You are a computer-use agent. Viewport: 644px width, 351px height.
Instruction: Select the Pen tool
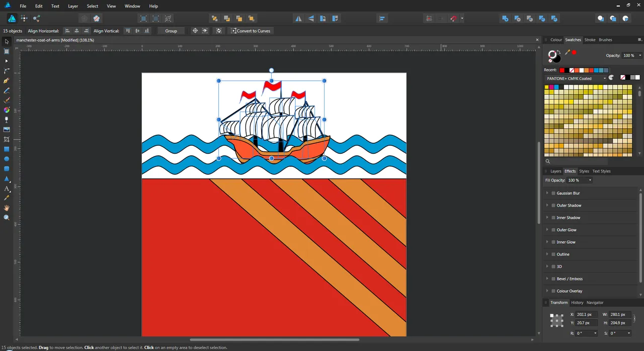pos(7,80)
